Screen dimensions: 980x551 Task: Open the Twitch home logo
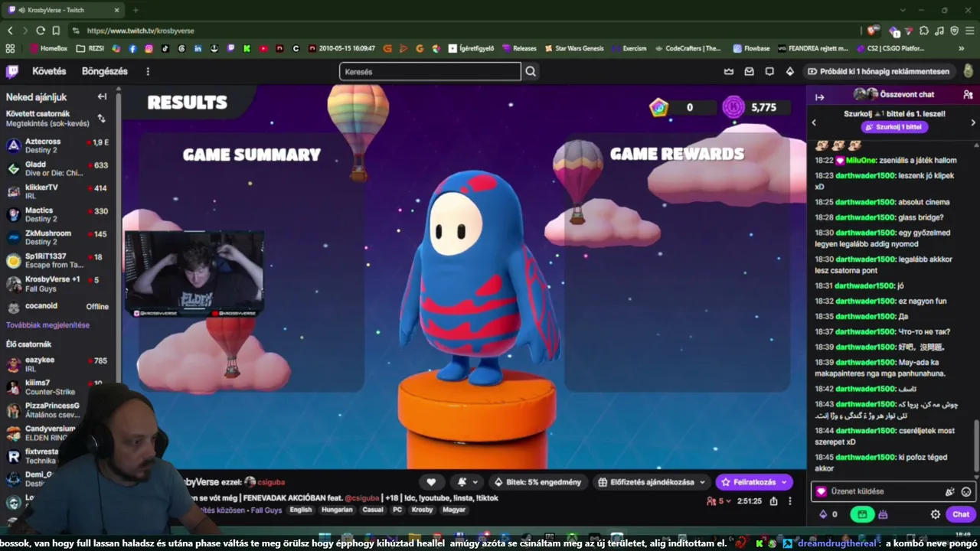pos(12,71)
